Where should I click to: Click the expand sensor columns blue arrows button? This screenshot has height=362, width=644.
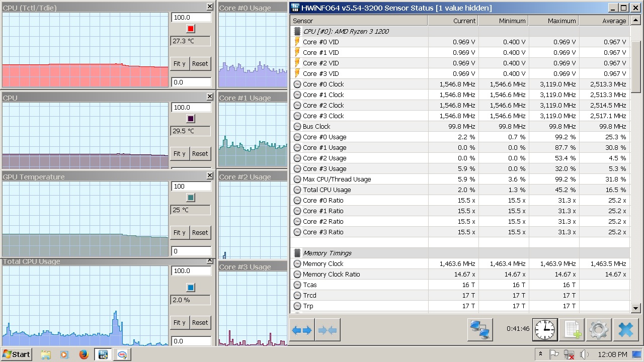click(x=302, y=330)
